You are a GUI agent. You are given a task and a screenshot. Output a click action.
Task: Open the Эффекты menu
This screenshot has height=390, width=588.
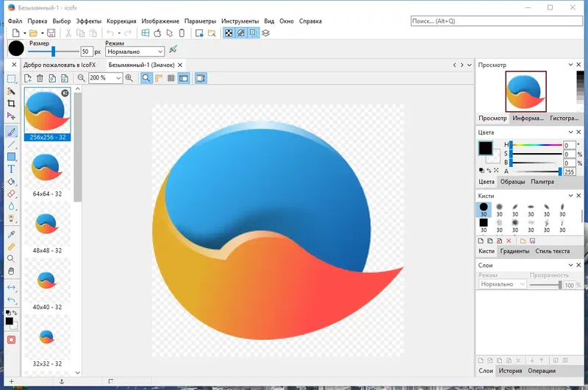(x=89, y=21)
